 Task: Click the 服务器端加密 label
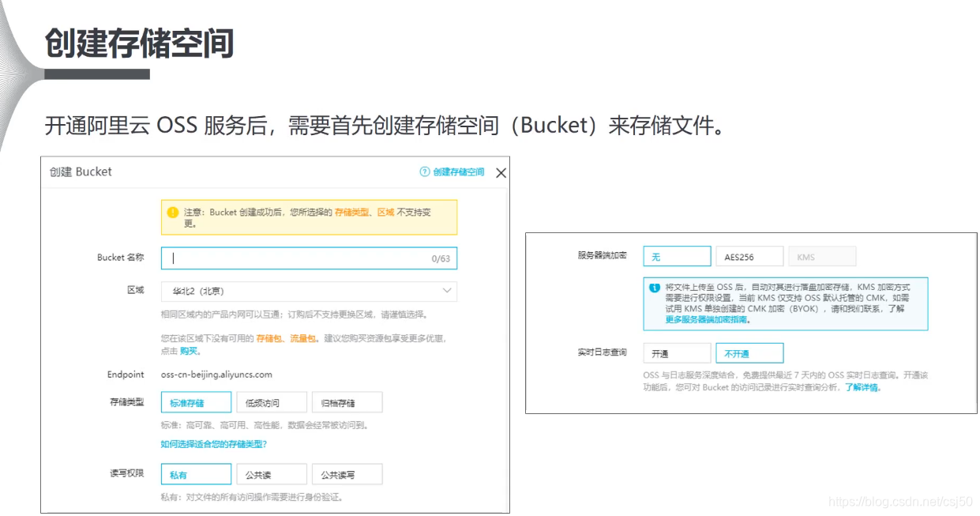click(603, 255)
